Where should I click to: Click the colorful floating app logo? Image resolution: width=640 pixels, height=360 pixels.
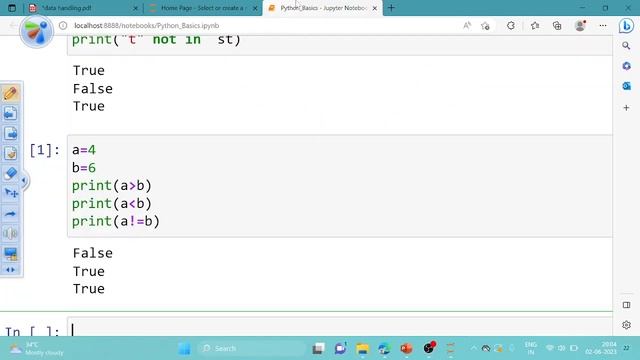click(x=36, y=31)
